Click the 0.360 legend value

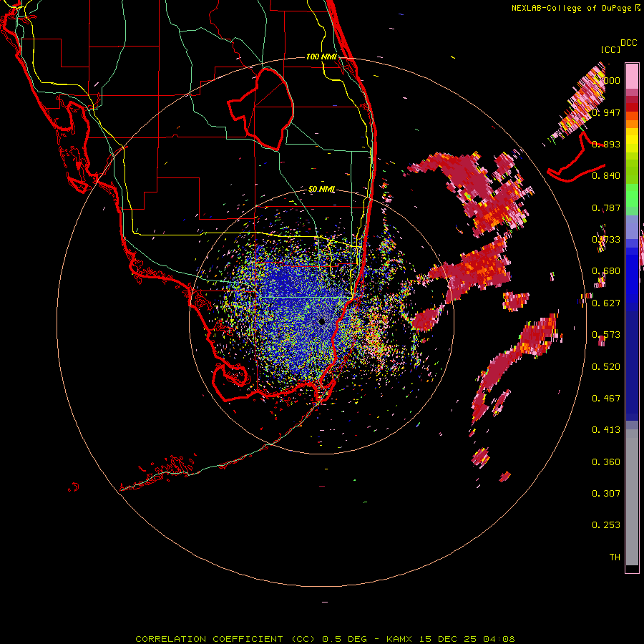click(606, 462)
